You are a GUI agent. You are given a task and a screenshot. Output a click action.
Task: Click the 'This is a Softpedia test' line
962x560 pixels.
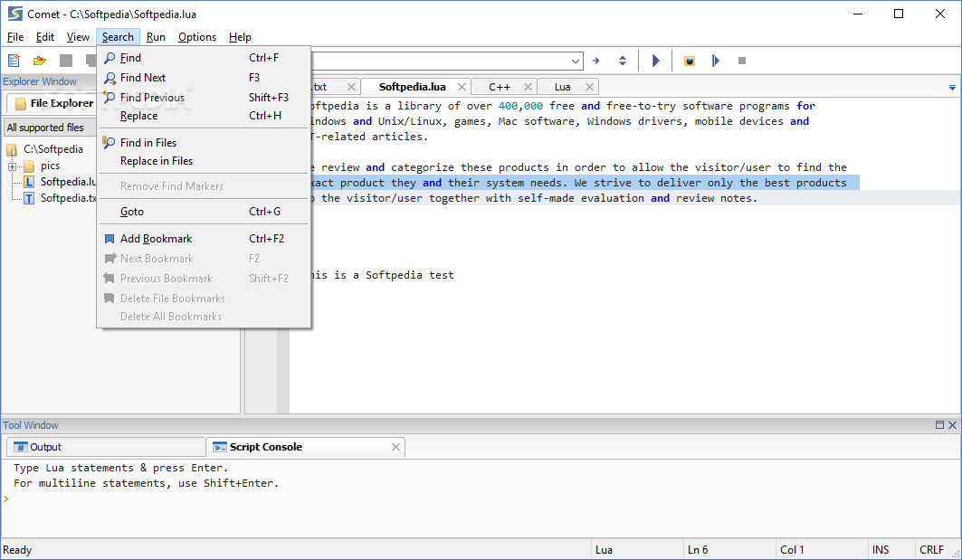pyautogui.click(x=382, y=275)
